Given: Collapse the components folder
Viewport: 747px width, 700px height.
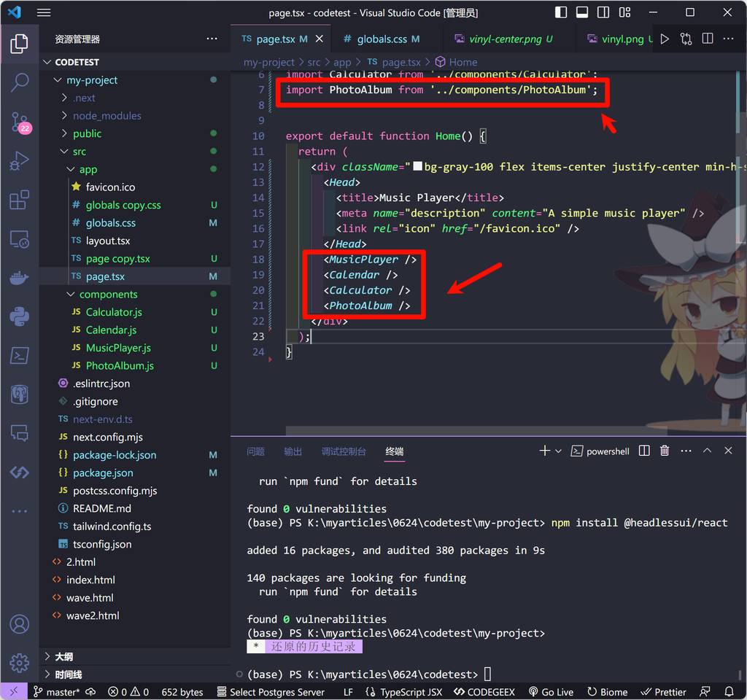Looking at the screenshot, I should click(71, 295).
